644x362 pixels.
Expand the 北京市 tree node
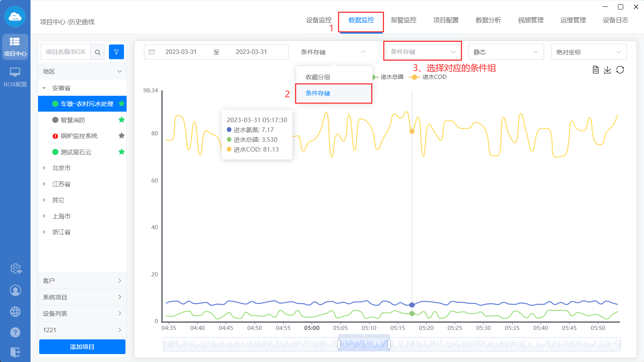(x=44, y=168)
